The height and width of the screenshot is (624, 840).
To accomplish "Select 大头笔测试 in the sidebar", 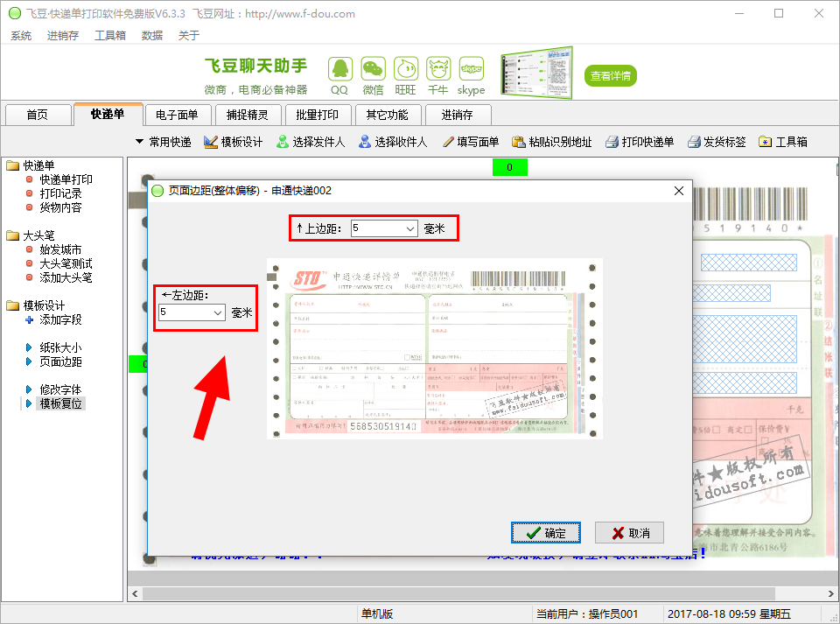I will click(x=66, y=263).
